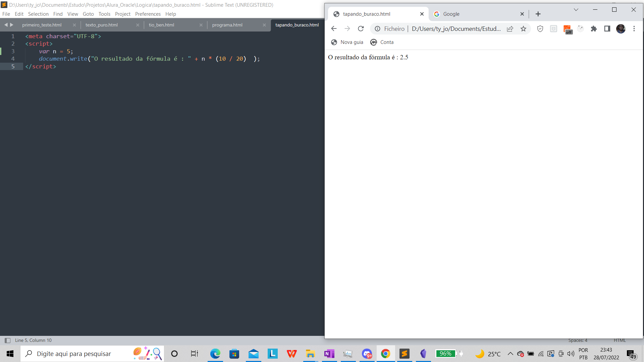Screen dimensions: 644x362
Task: Click the Sublime Text icon in taskbar
Action: tap(404, 354)
